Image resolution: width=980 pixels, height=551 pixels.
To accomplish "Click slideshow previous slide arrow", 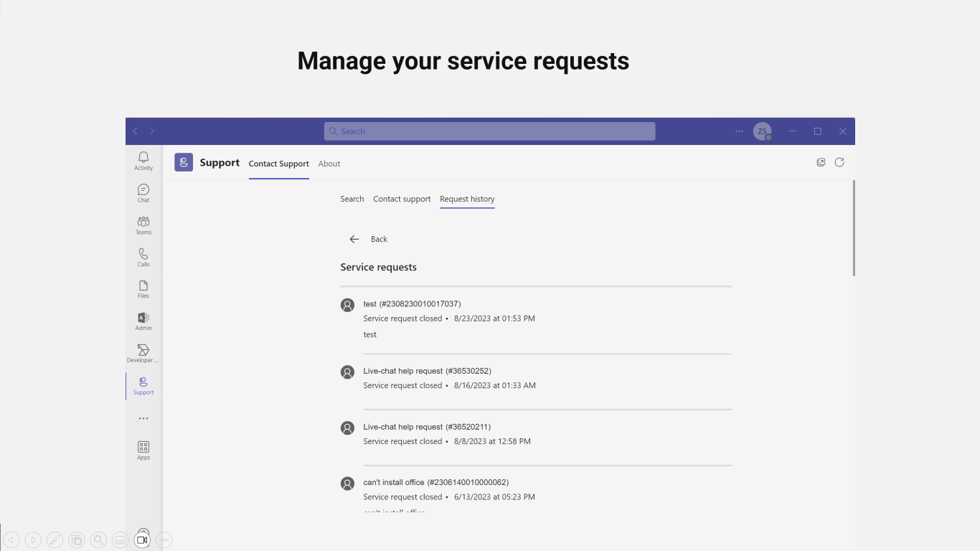I will pos(11,540).
